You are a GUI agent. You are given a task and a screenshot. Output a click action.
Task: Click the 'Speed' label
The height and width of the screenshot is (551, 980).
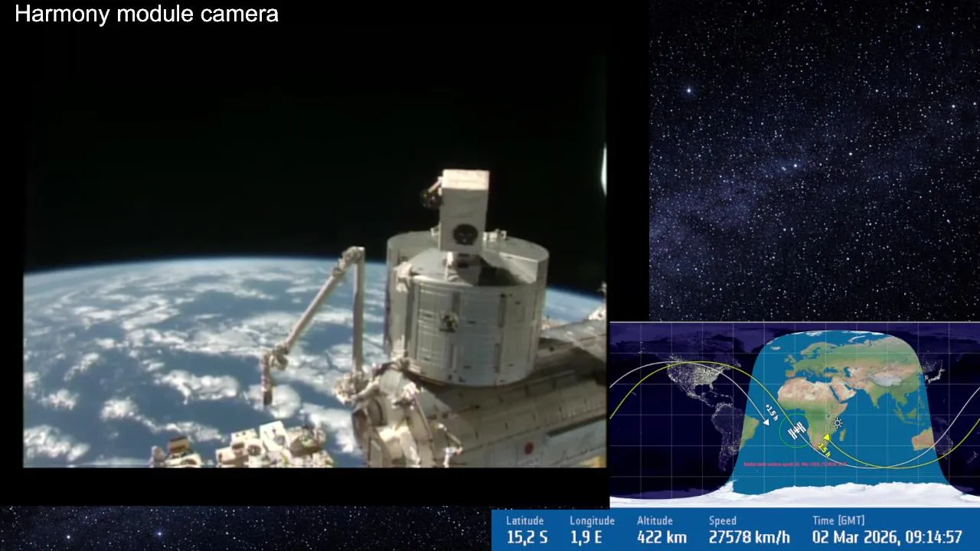point(722,520)
